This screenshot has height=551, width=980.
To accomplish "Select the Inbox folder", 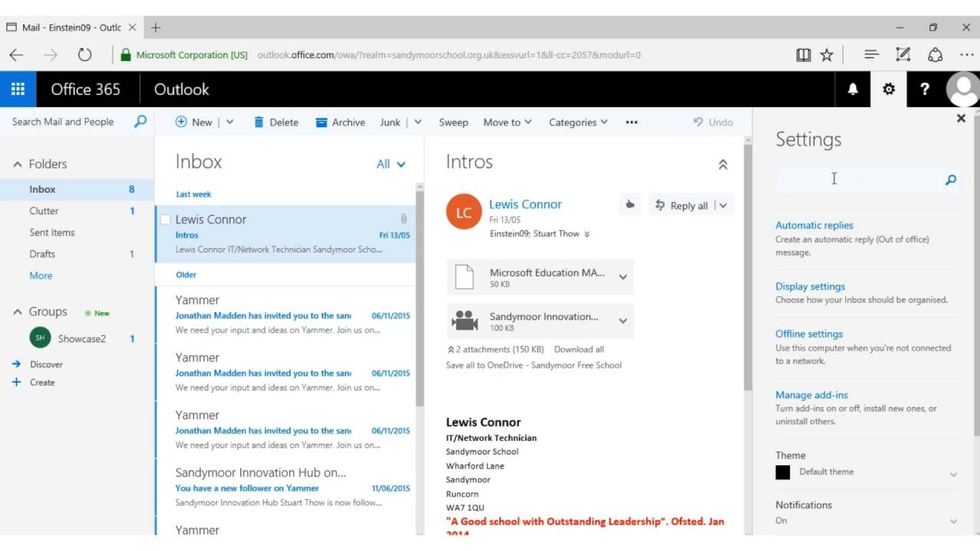I will (77, 189).
